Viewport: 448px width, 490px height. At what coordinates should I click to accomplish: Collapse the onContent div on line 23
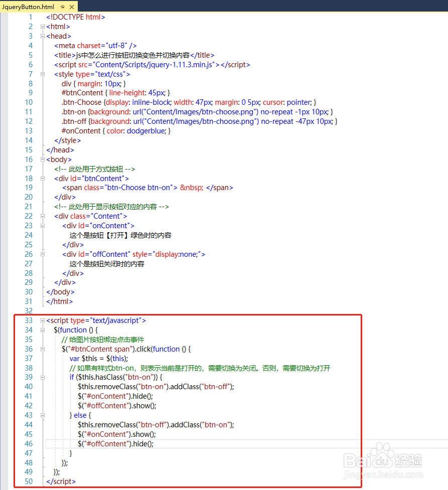tap(43, 226)
